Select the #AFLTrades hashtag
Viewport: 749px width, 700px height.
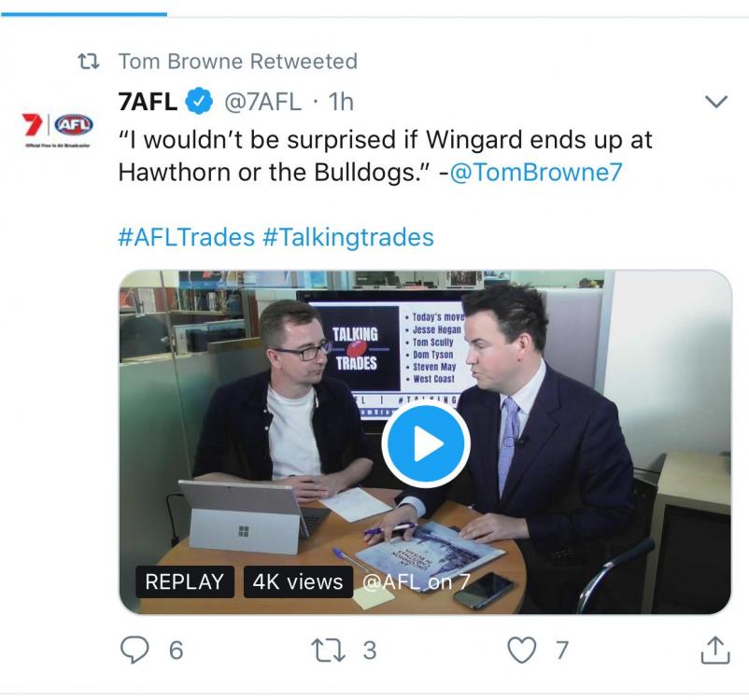[186, 236]
